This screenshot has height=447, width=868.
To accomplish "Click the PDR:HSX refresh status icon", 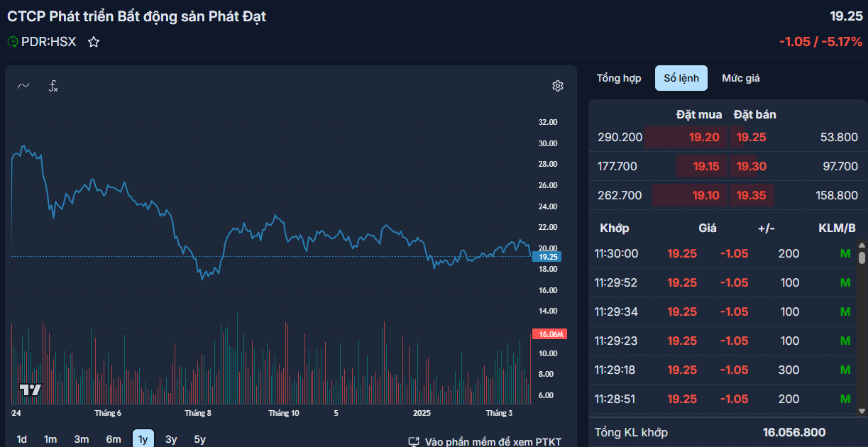I will (x=13, y=42).
